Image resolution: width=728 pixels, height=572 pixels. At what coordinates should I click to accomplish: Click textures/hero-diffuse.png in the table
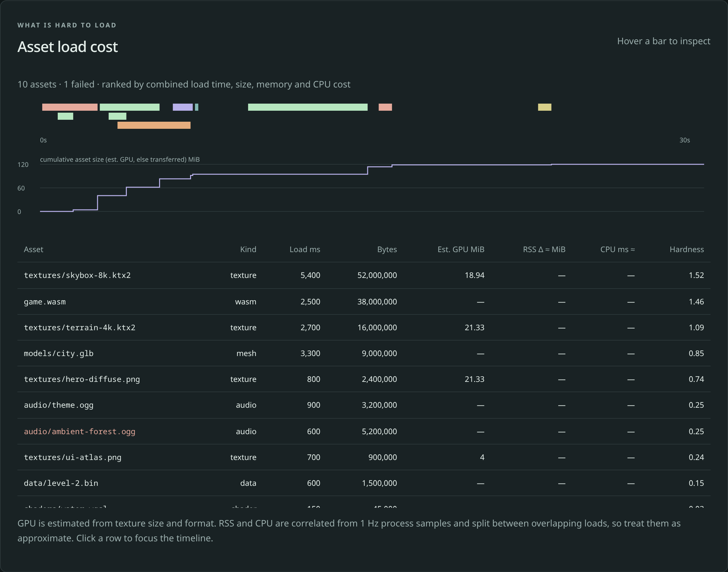click(82, 379)
